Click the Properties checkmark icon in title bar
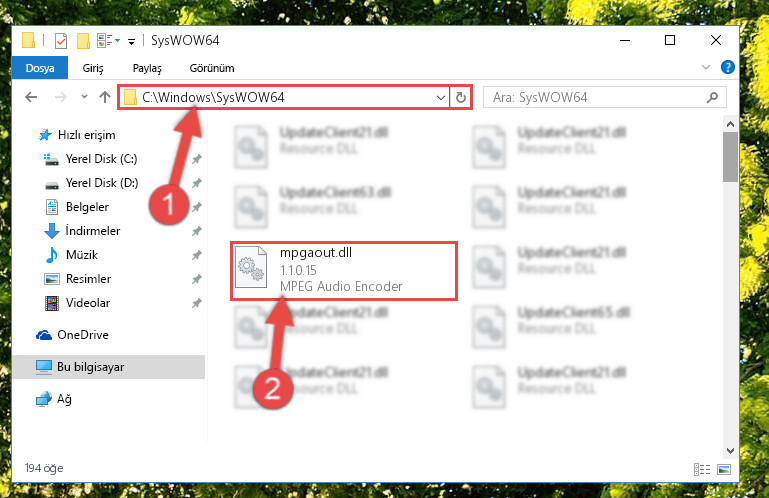769x498 pixels. point(61,41)
